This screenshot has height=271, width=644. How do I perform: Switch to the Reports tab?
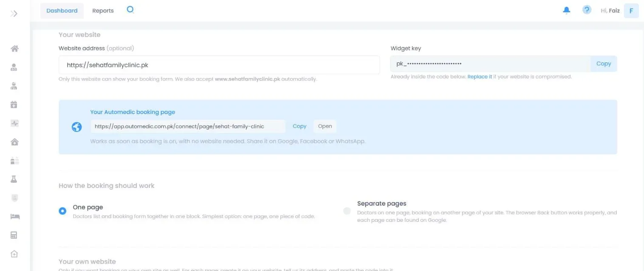point(103,11)
